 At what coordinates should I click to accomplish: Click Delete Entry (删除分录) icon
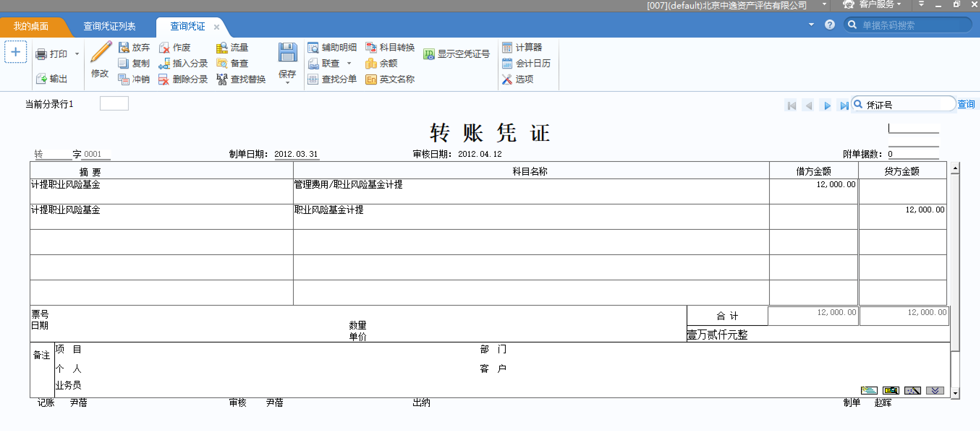(164, 79)
